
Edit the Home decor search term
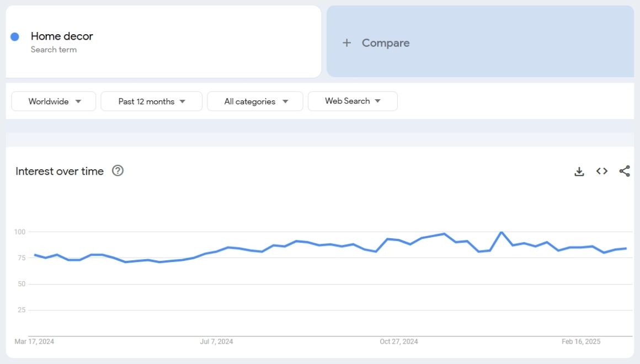tap(62, 36)
